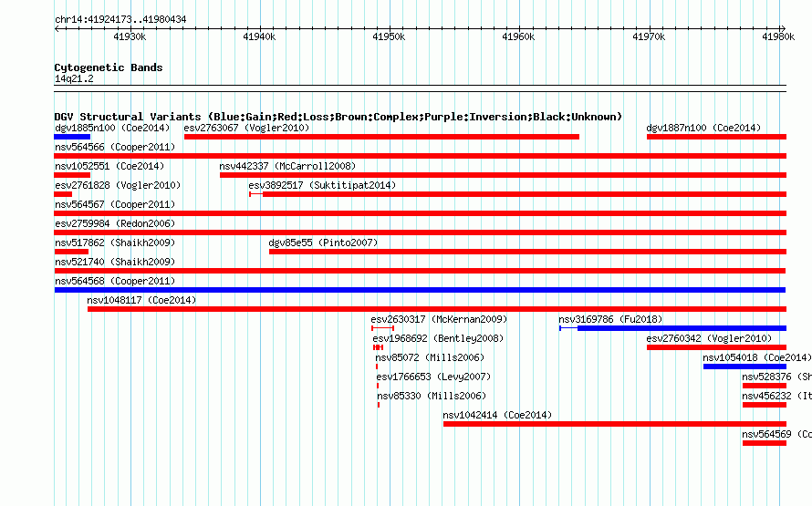Select the 14q21.2 band label
812x506 pixels.
point(74,78)
